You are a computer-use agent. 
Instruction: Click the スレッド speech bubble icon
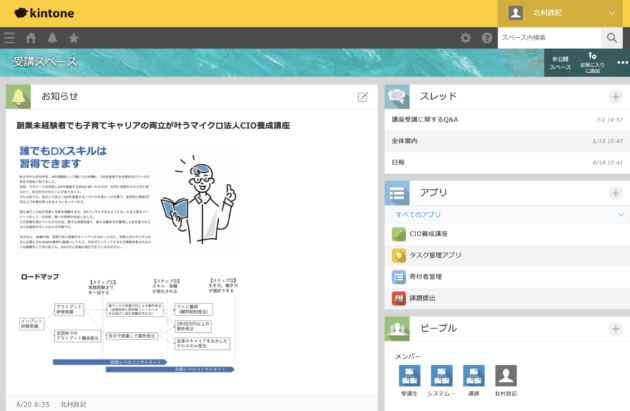[397, 97]
